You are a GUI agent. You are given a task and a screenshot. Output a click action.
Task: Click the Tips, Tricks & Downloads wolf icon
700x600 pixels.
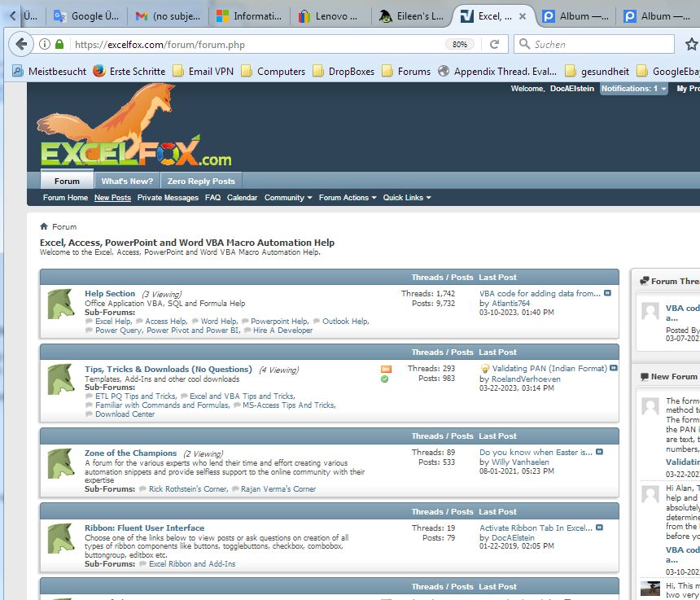tap(61, 379)
